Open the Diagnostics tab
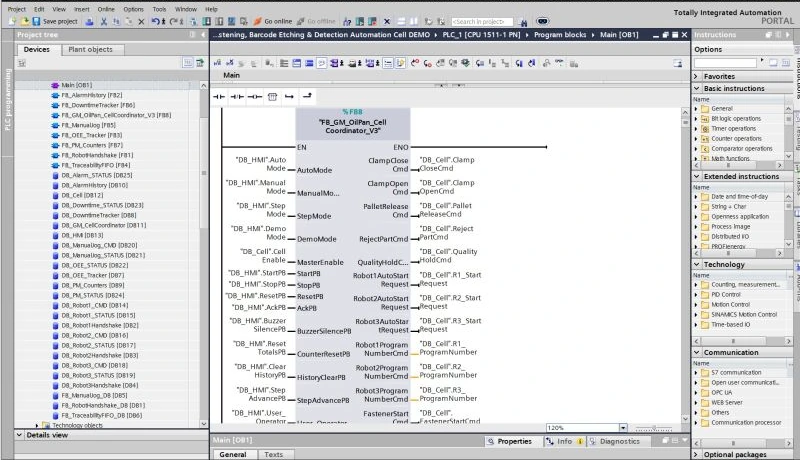Viewport: 800px width, 460px height. tap(614, 441)
